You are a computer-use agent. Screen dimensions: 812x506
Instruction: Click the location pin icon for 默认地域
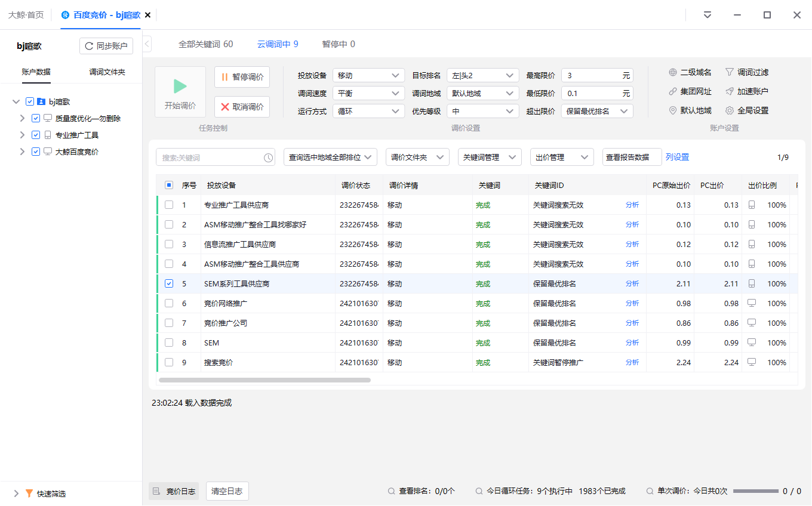click(673, 110)
